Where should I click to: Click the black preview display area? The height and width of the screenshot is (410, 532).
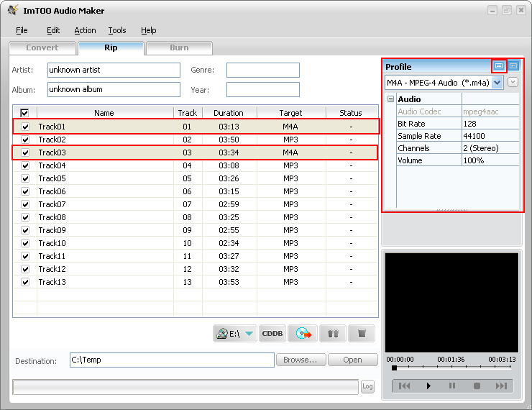coord(451,302)
